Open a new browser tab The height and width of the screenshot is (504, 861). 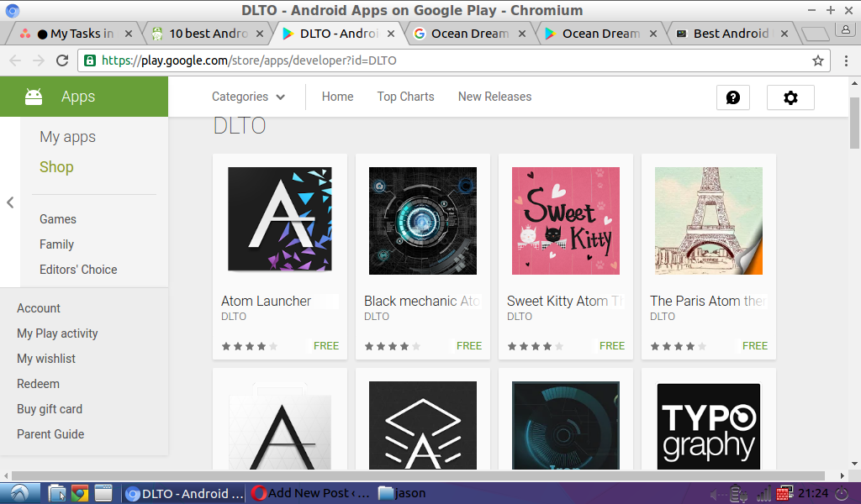point(815,34)
